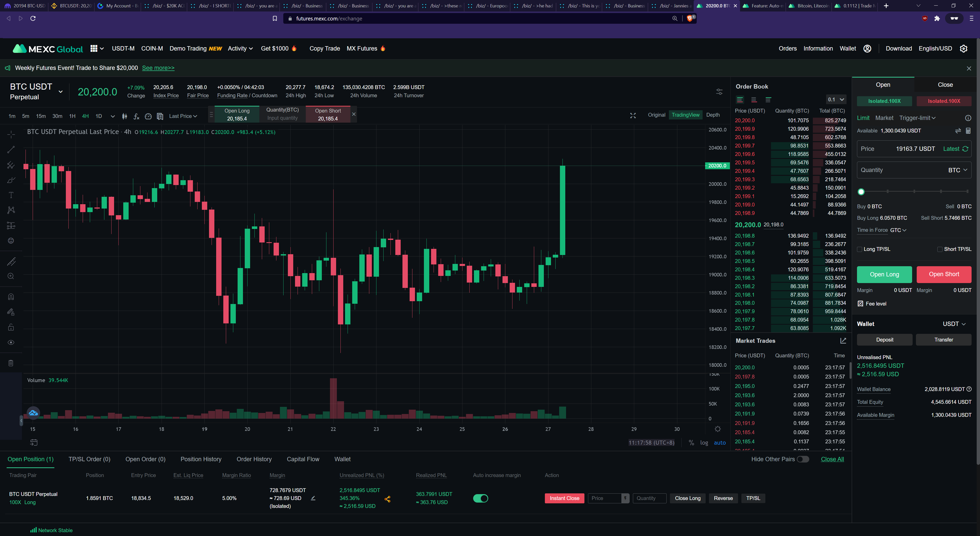This screenshot has height=536, width=980.
Task: Show the Depth chart view
Action: pos(713,115)
